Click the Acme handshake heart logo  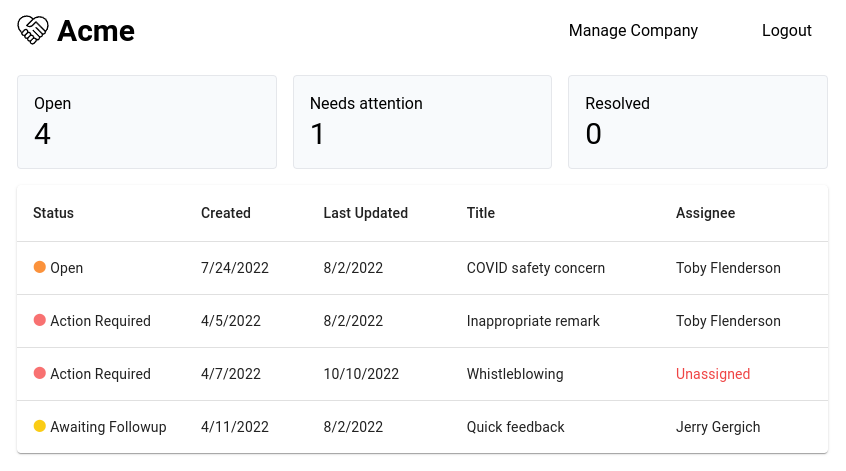tap(33, 30)
